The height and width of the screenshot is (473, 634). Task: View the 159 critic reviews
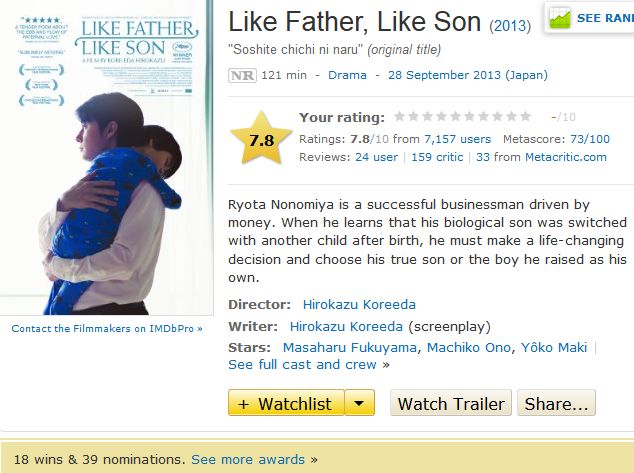pyautogui.click(x=436, y=157)
